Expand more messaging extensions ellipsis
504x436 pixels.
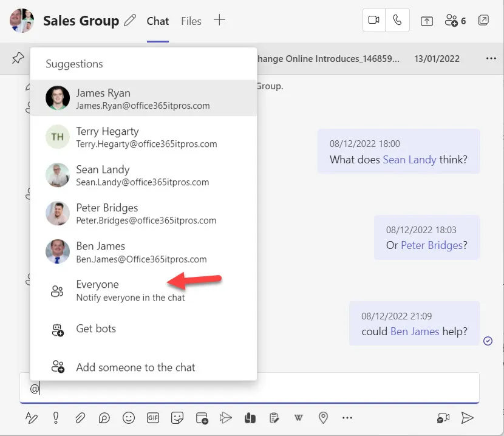point(347,418)
